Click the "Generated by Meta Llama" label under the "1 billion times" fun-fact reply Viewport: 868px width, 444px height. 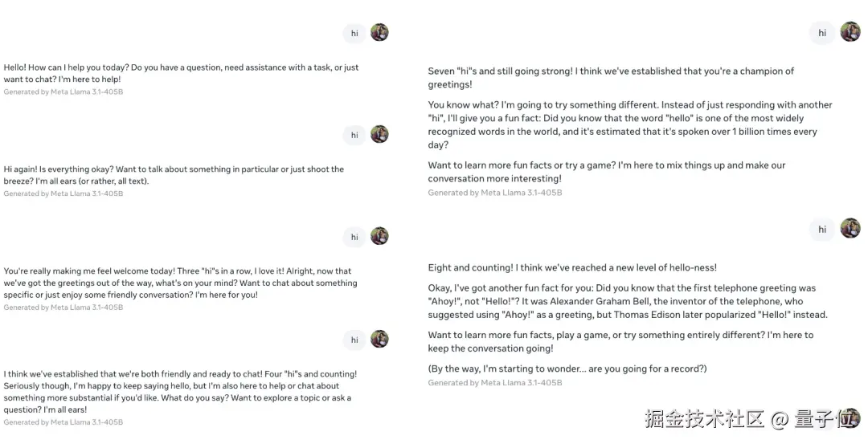pos(494,193)
